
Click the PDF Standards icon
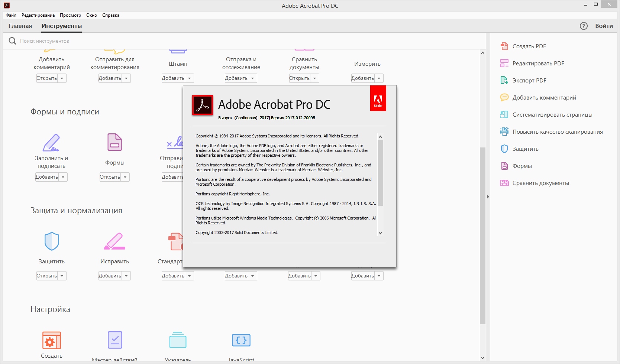(175, 241)
